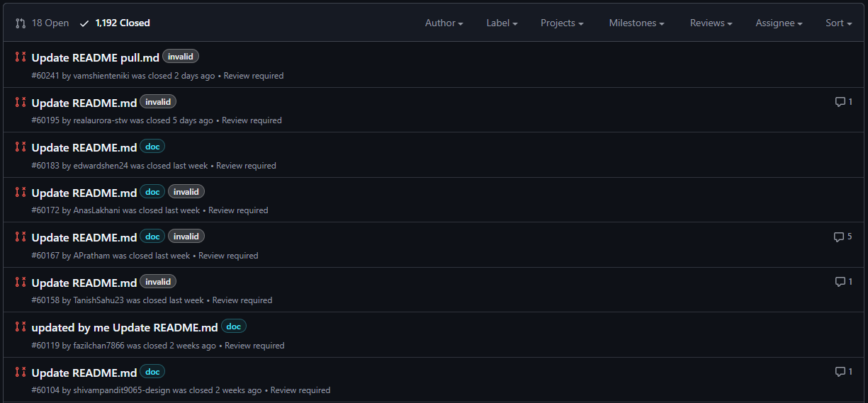Open the Assignee filter dropdown
Viewport: 868px width, 403px height.
(x=779, y=23)
